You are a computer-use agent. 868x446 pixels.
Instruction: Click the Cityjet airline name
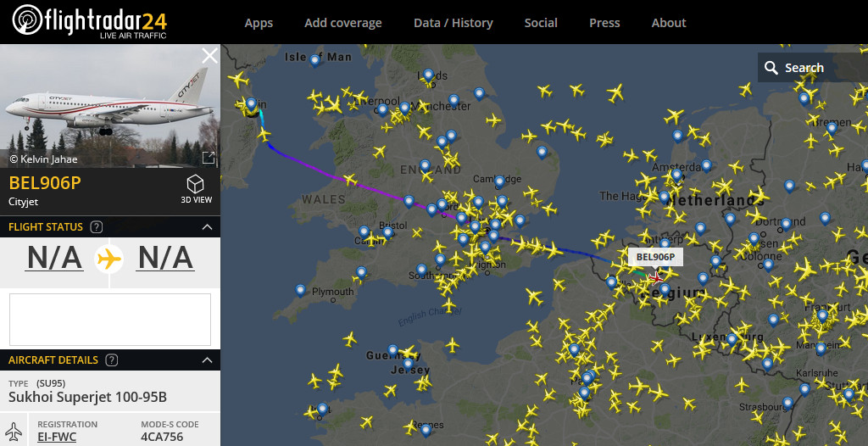point(23,202)
